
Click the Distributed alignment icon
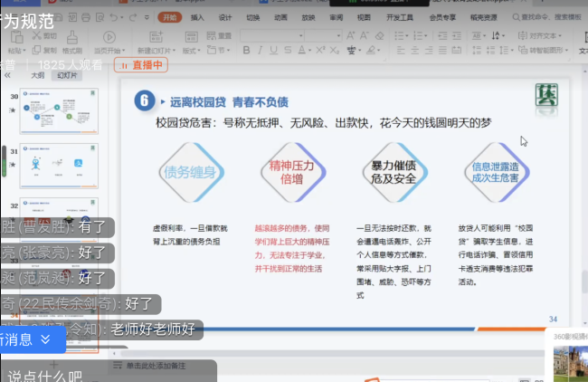click(x=456, y=50)
